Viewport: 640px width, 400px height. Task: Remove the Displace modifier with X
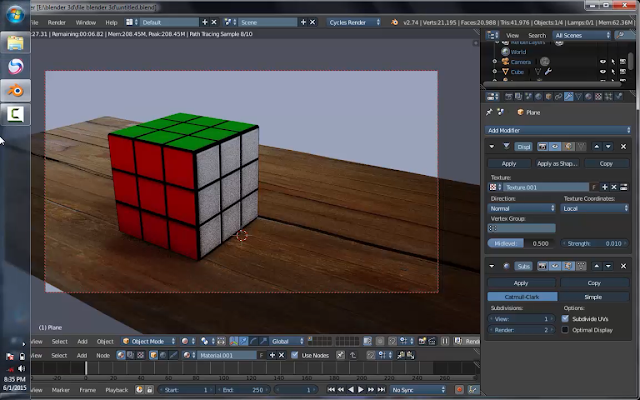[x=623, y=147]
